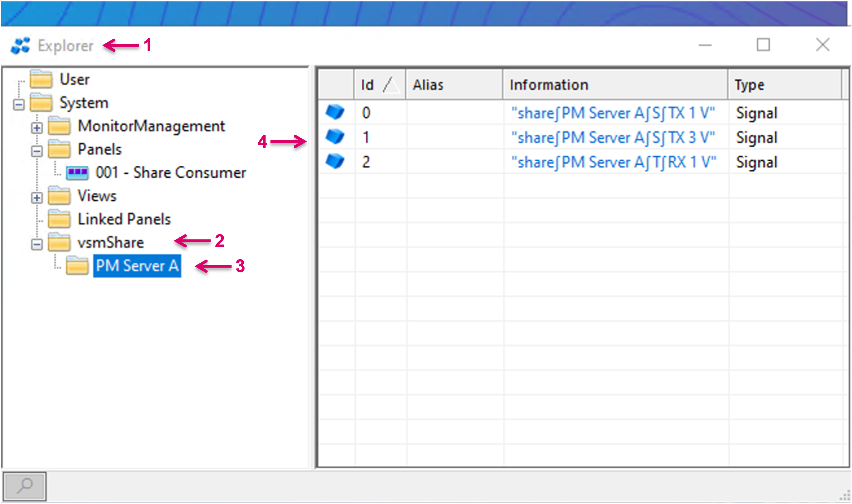Screen dimensions: 852x504
Task: Maximize the Explorer window
Action: (x=763, y=45)
